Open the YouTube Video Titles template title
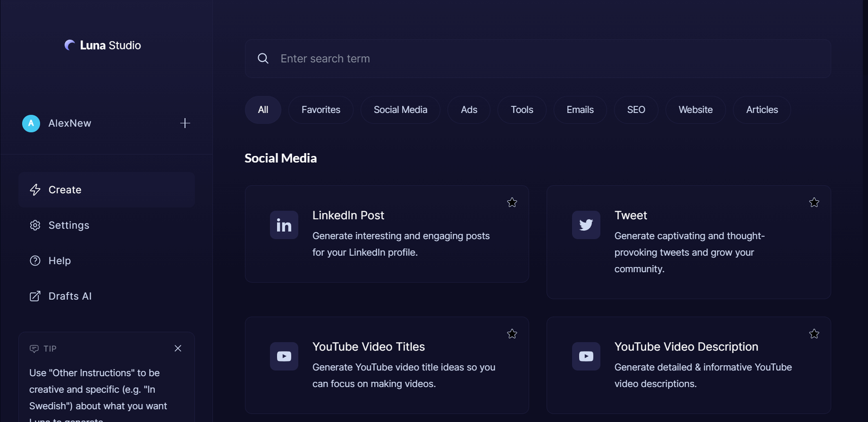This screenshot has width=868, height=422. click(x=369, y=347)
